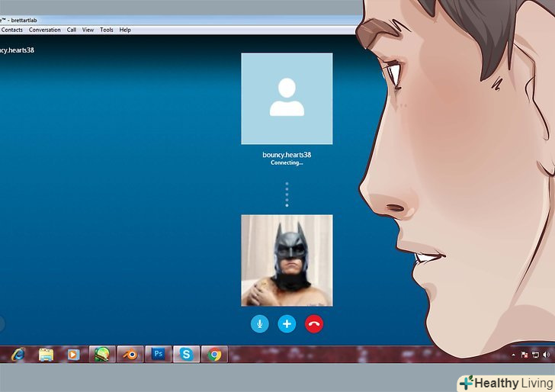Open File Explorer folder taskbar icon
Screen dimensions: 555x392
46,355
